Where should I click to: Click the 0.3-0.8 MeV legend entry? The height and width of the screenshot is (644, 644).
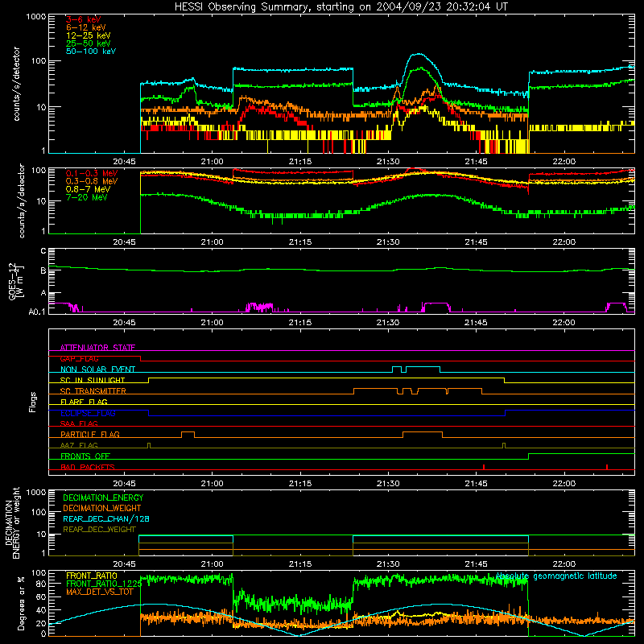click(x=92, y=182)
